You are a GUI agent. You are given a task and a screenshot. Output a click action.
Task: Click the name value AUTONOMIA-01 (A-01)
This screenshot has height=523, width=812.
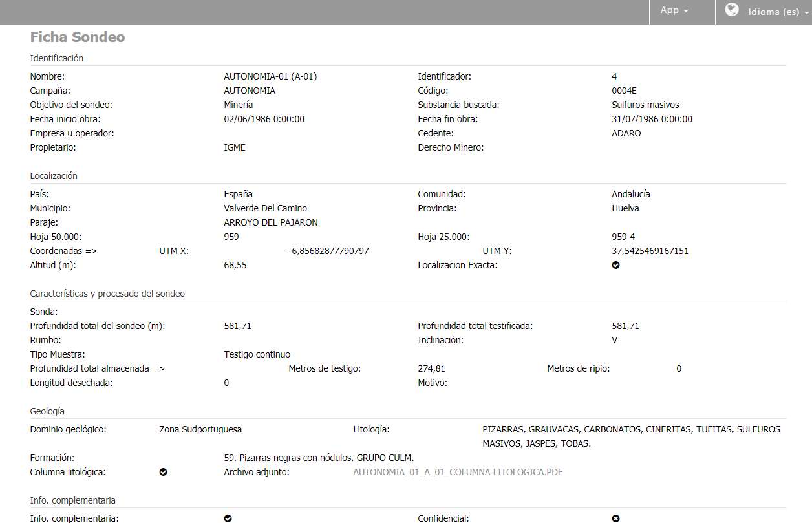pyautogui.click(x=270, y=76)
